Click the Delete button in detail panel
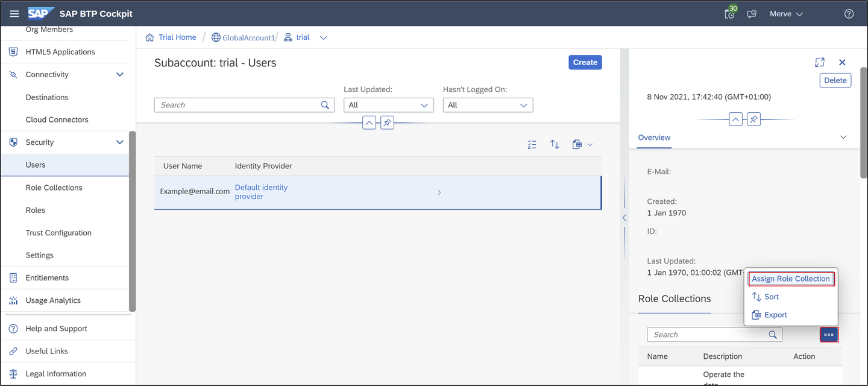This screenshot has width=868, height=386. (x=835, y=80)
